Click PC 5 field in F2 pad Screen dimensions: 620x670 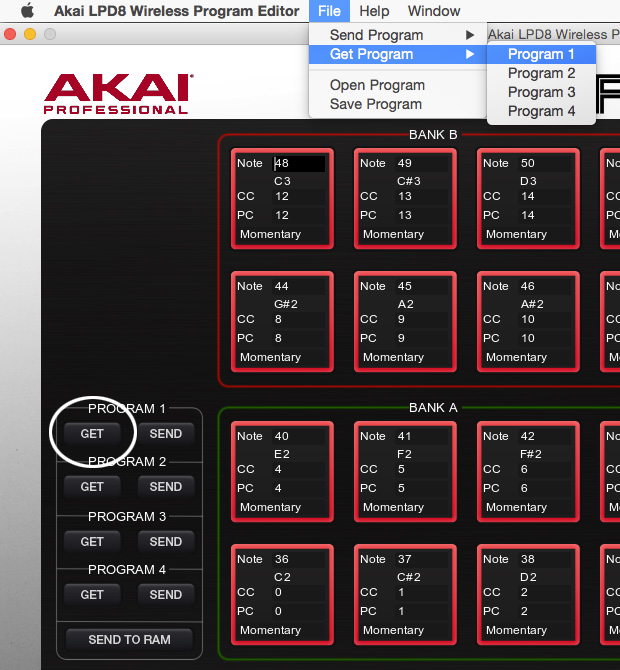(x=422, y=488)
